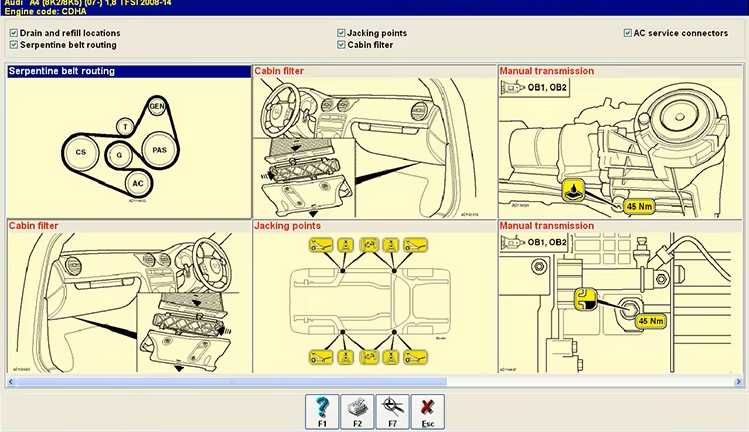Click the AC compressor pulley in belt diagram
Screen dimensions: 749x432
(138, 184)
